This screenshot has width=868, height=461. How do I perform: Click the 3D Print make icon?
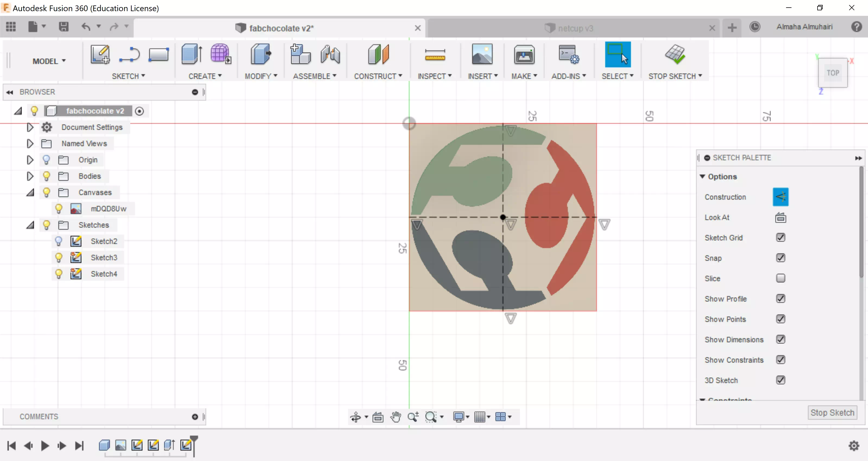coord(524,54)
